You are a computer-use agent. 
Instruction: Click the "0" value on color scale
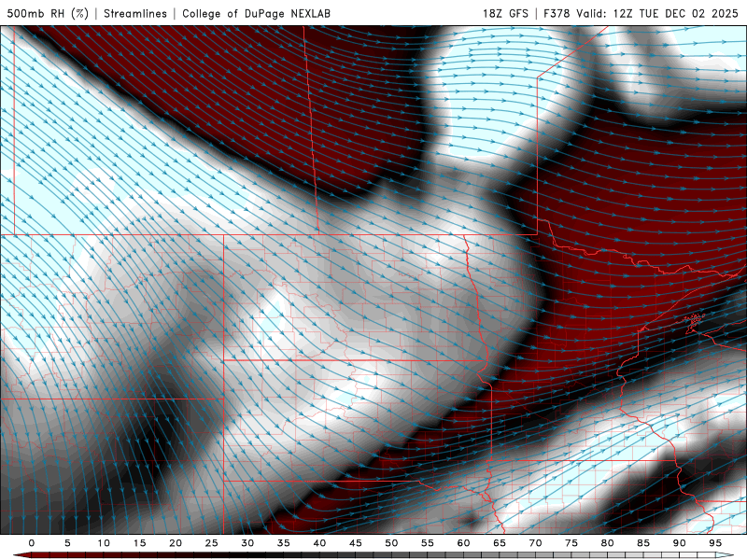pos(32,543)
